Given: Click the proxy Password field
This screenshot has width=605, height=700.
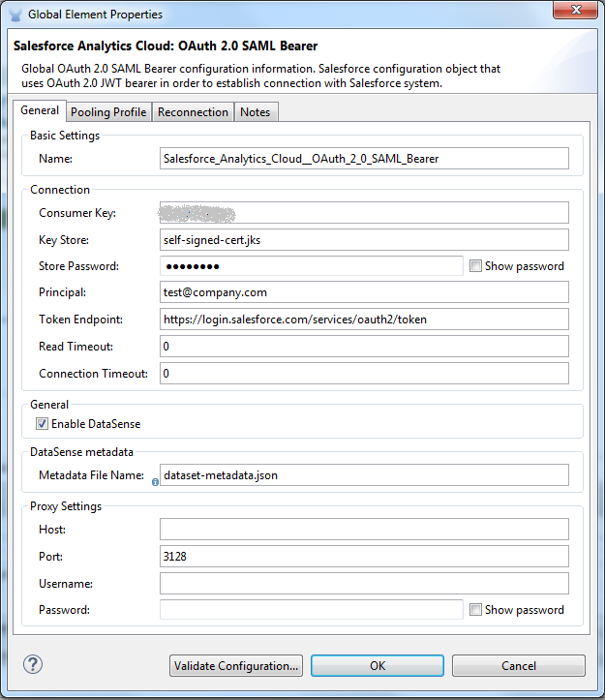Looking at the screenshot, I should pos(311,610).
